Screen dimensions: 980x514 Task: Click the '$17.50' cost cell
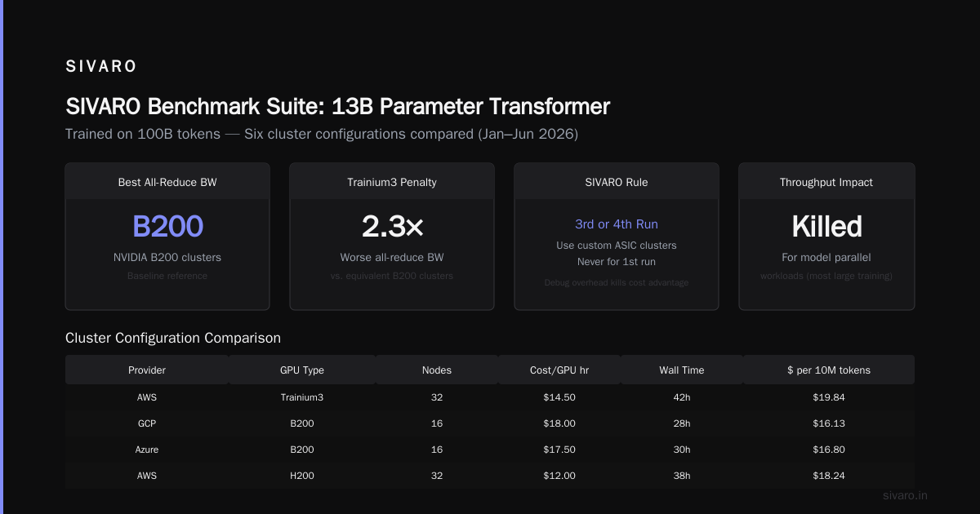(559, 450)
